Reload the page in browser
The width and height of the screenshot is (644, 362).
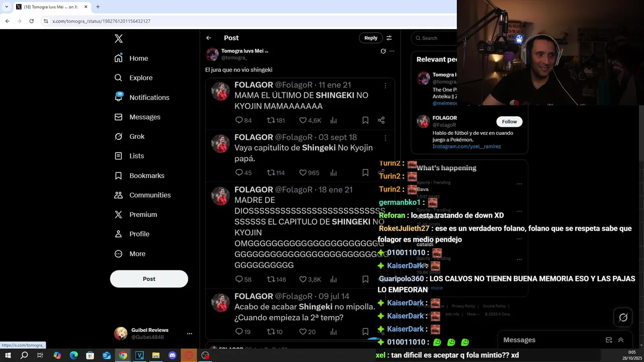[31, 21]
